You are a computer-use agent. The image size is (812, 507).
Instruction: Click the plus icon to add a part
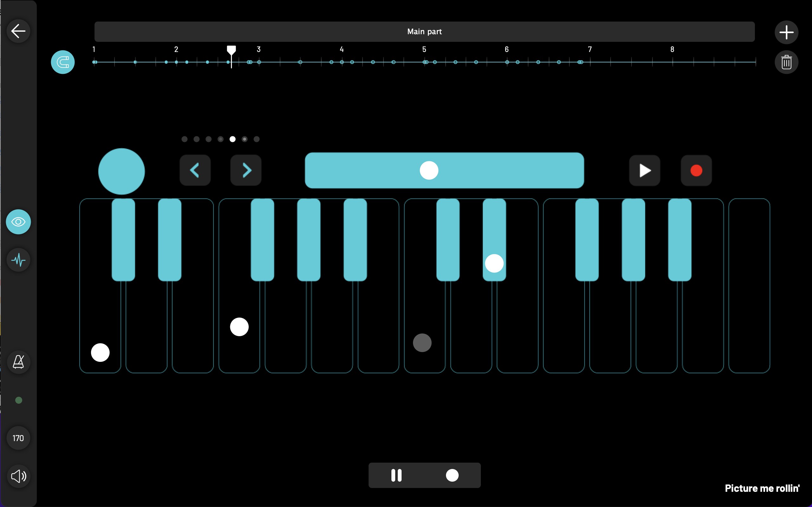[x=786, y=32]
